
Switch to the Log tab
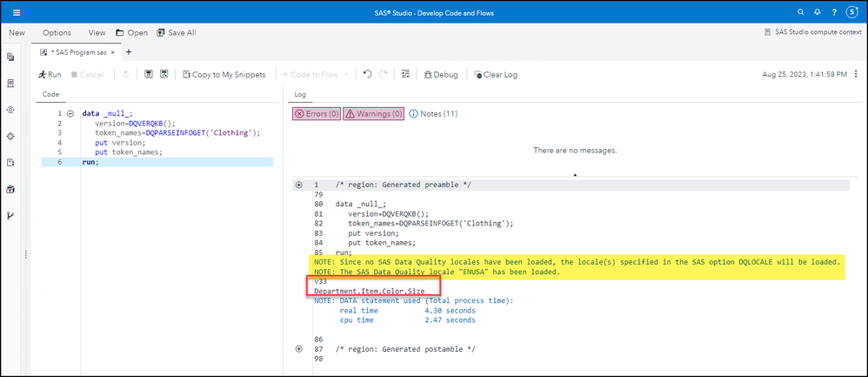[x=300, y=95]
